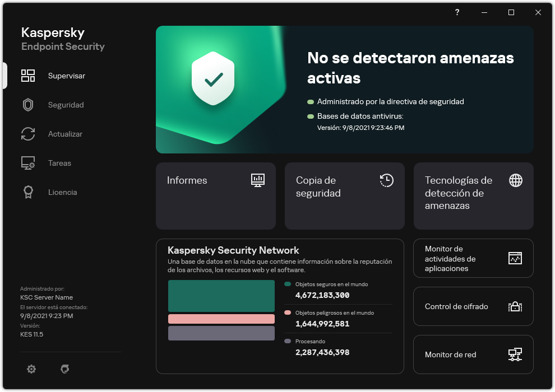
Task: Open the Control de cifrado button
Action: pos(473,306)
